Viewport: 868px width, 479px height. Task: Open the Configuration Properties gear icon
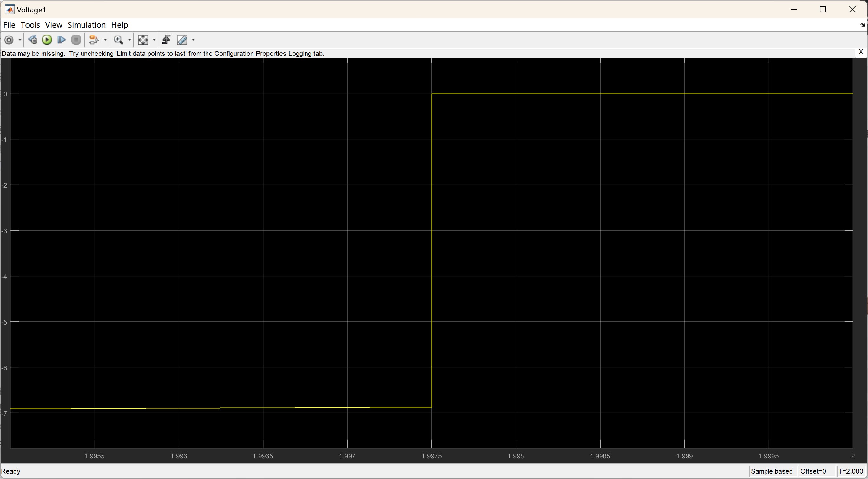click(9, 40)
